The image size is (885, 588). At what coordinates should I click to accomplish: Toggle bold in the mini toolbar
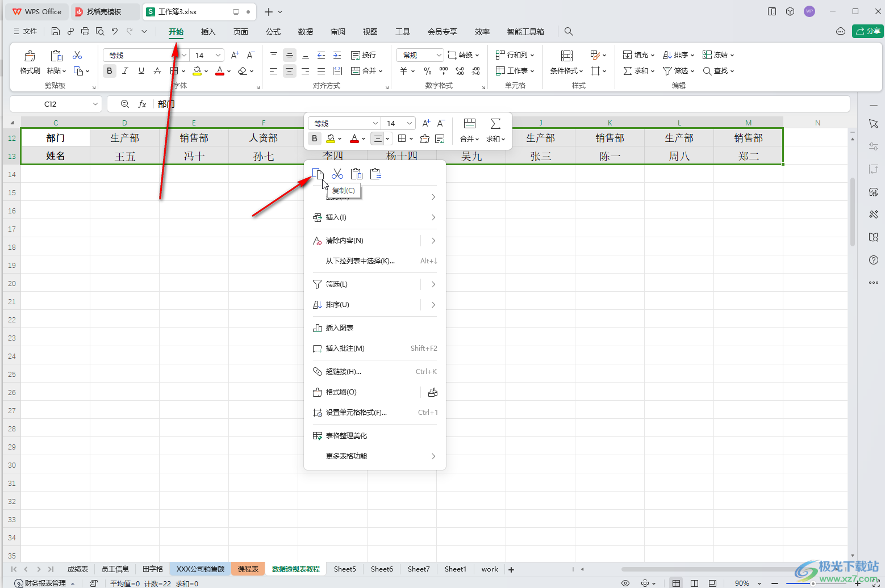[x=315, y=138]
